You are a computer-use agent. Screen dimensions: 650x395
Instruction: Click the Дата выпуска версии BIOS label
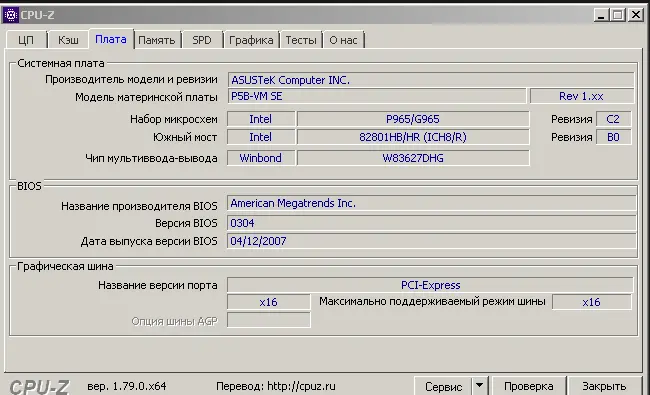tap(149, 242)
